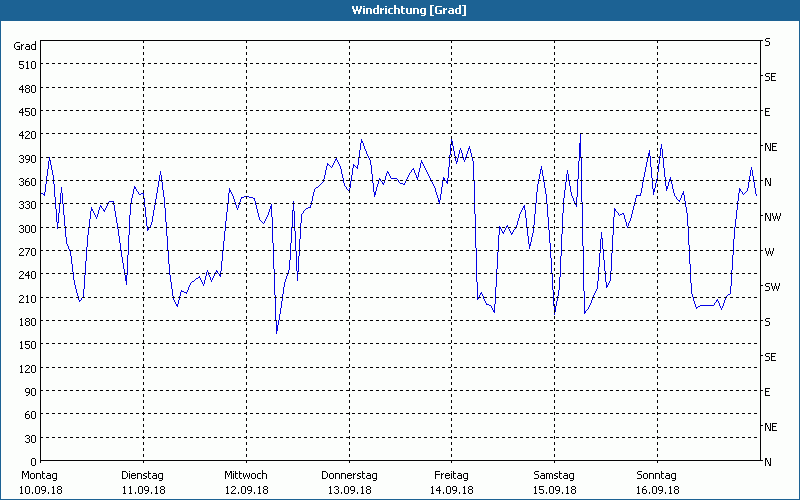Click the Dienstag day label

[x=142, y=476]
